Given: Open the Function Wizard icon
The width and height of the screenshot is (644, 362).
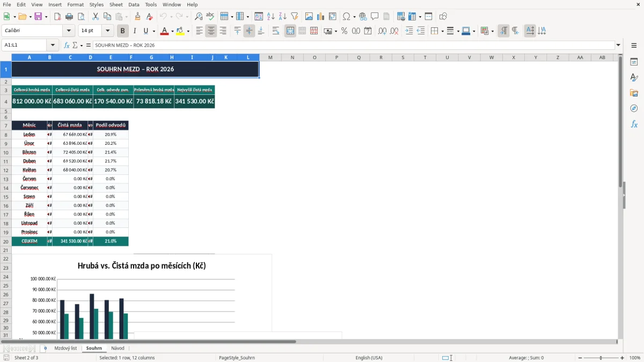Looking at the screenshot, I should [x=67, y=45].
